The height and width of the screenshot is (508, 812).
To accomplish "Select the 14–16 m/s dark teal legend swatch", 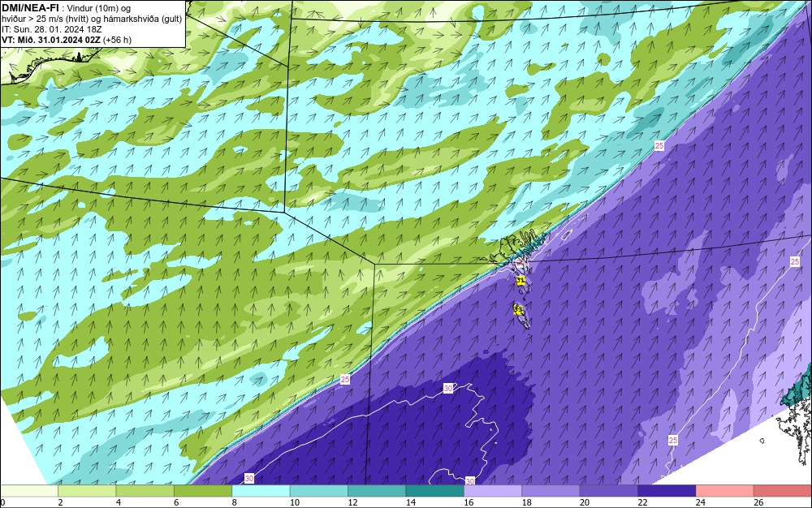I will point(435,491).
